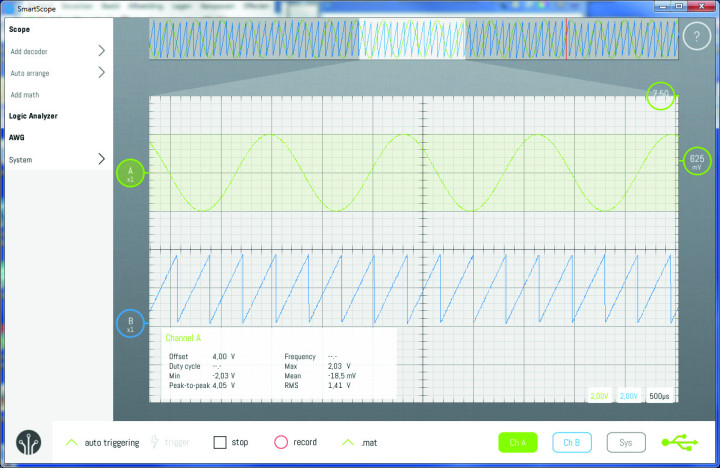The image size is (720, 468).
Task: Click the record circle icon
Action: click(281, 442)
